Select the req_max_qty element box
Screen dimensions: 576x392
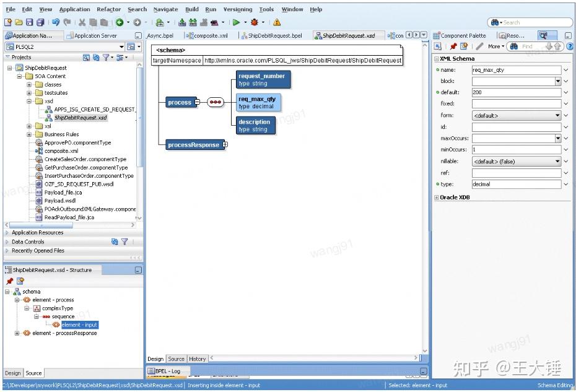(258, 103)
